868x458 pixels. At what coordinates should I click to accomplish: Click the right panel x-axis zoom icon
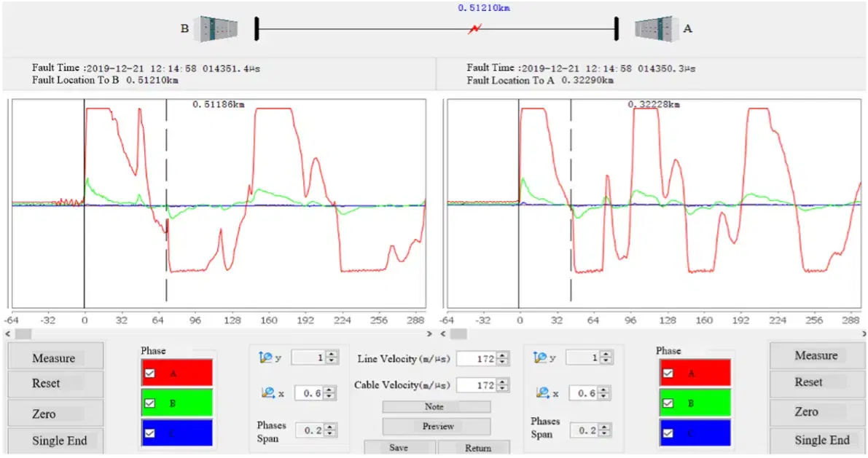543,392
